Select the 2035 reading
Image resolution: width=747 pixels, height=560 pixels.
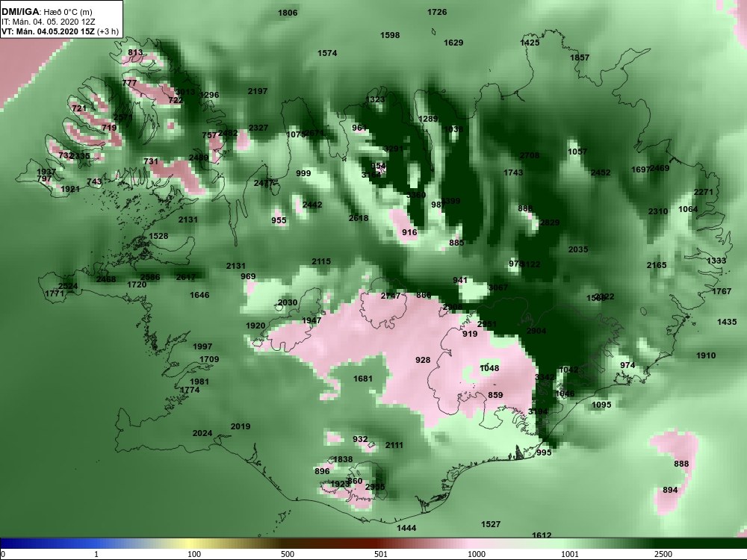coord(578,249)
